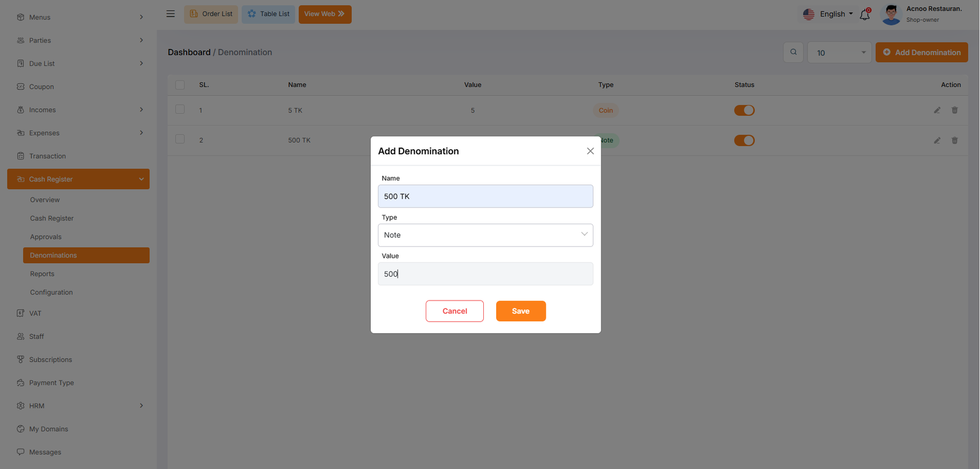Disable status switch for 500 TK
Screen dimensions: 980x469
744,140
